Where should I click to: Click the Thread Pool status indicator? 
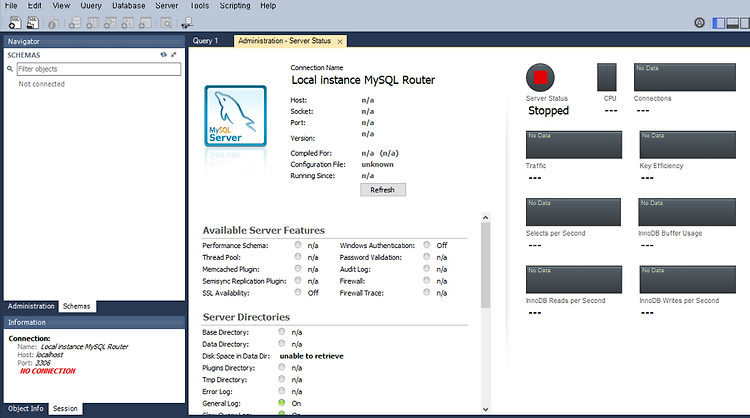298,256
